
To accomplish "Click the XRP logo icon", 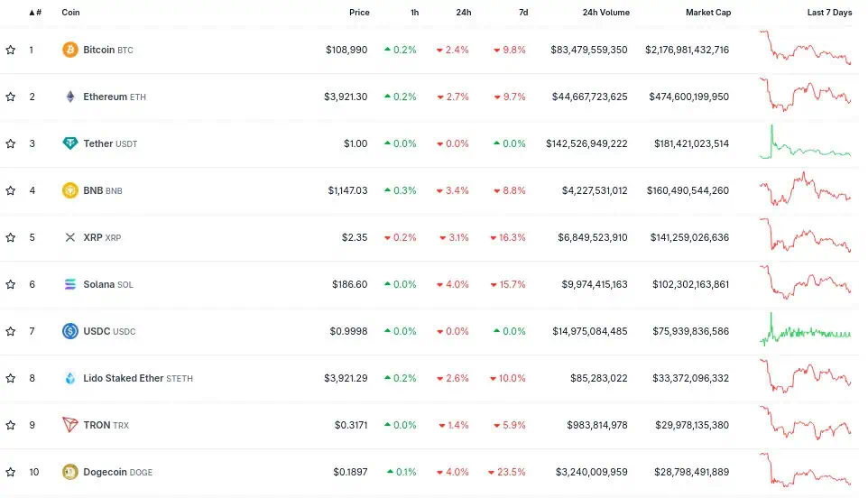I will (x=69, y=237).
